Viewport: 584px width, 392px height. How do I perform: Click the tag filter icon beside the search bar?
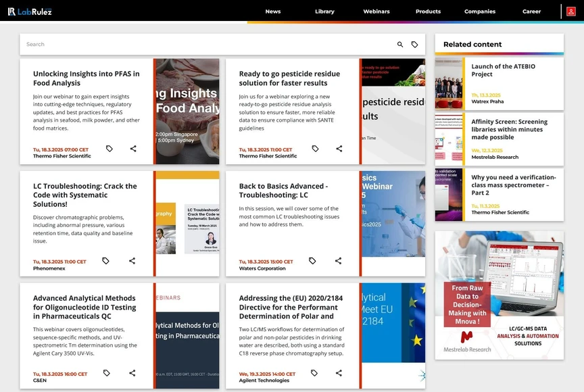tap(416, 43)
